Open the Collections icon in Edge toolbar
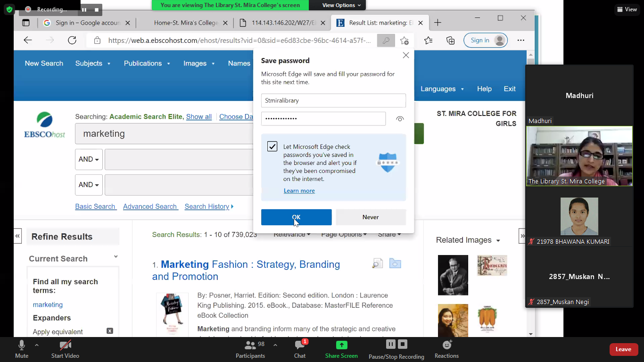The height and width of the screenshot is (362, 644). [450, 41]
